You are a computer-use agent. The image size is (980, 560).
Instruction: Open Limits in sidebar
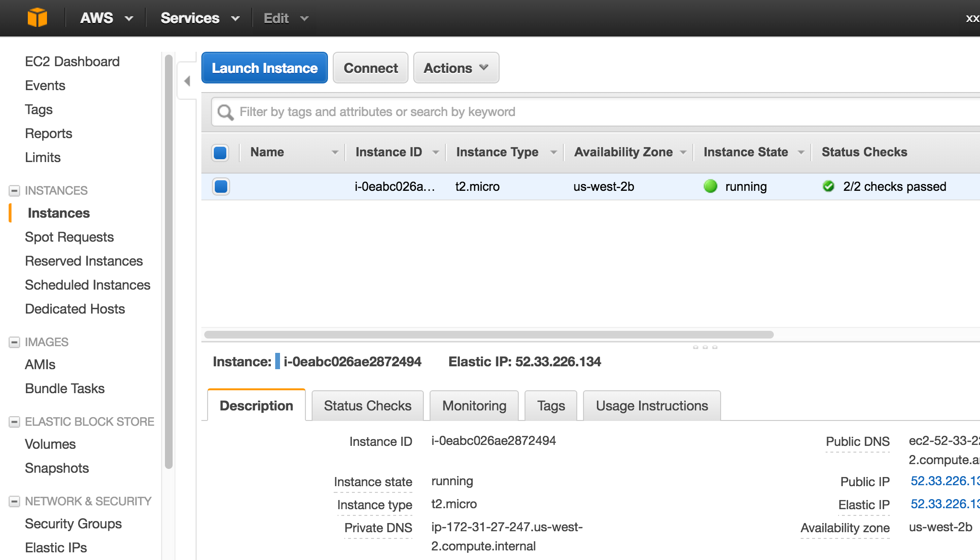43,157
